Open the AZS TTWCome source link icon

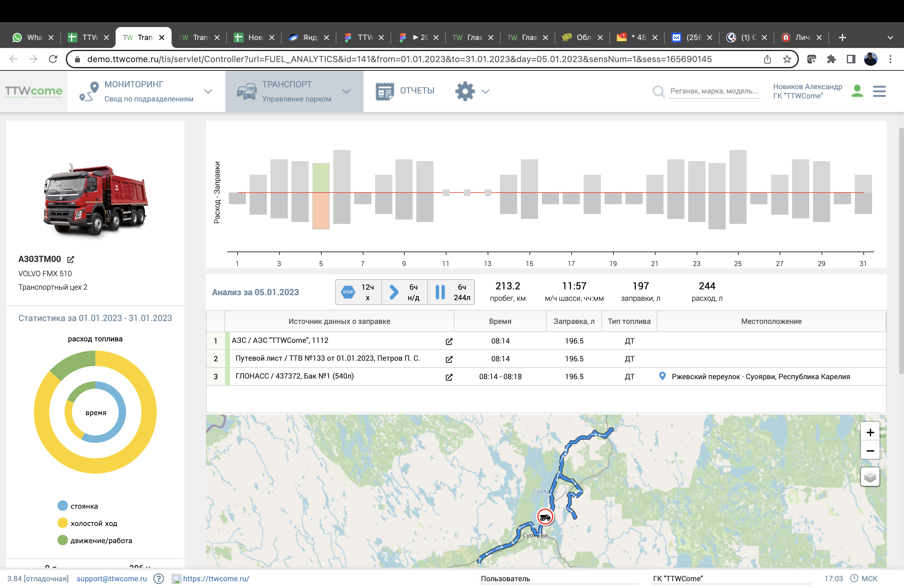coord(449,341)
